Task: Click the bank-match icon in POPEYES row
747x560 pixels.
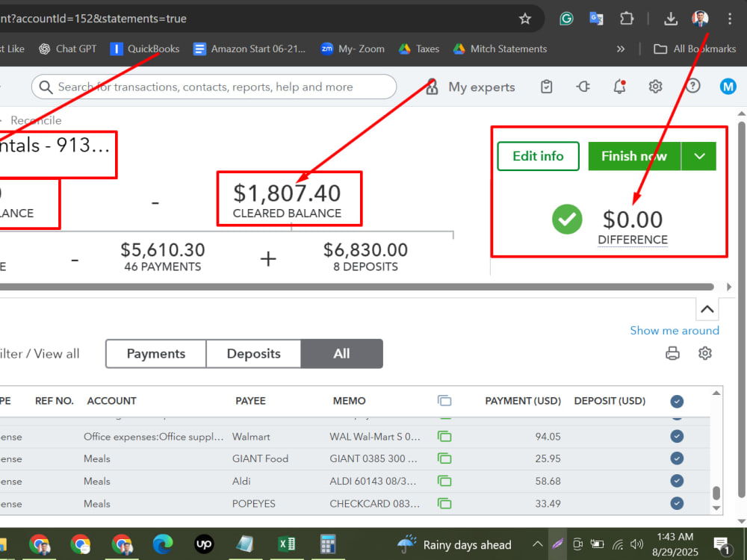Action: 444,503
